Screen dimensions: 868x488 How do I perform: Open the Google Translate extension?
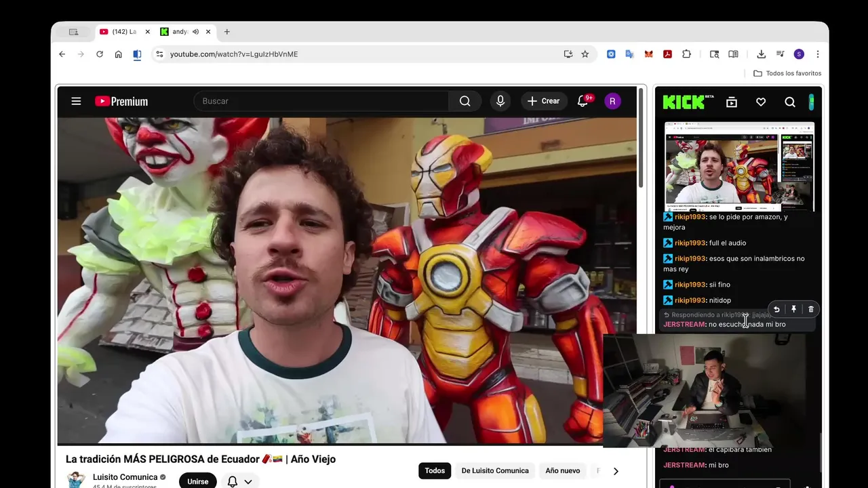[x=630, y=54]
